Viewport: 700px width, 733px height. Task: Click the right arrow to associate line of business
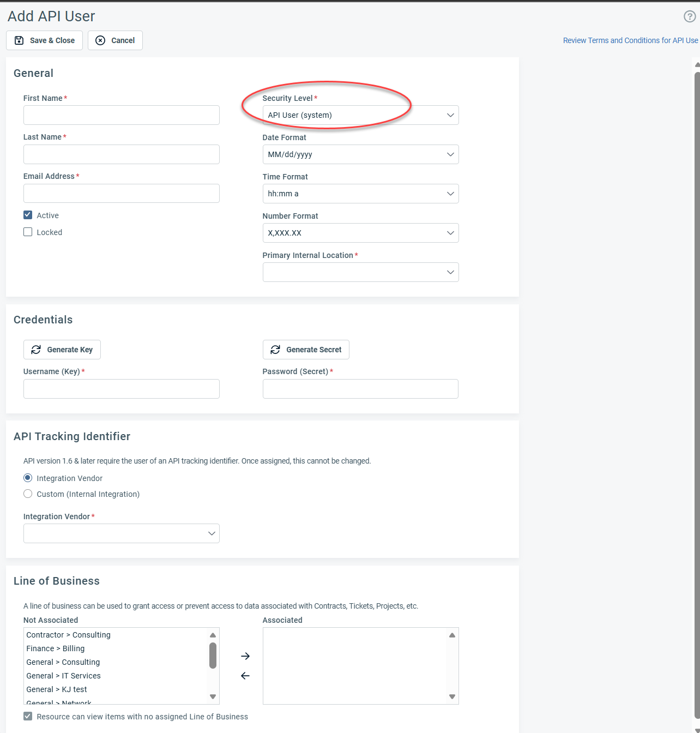point(245,656)
